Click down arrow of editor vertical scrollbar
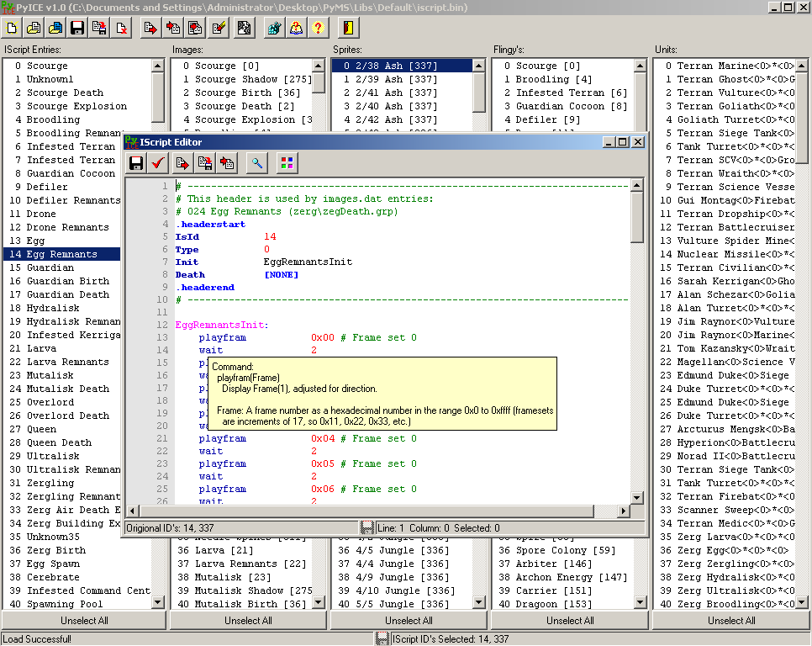 pos(637,497)
